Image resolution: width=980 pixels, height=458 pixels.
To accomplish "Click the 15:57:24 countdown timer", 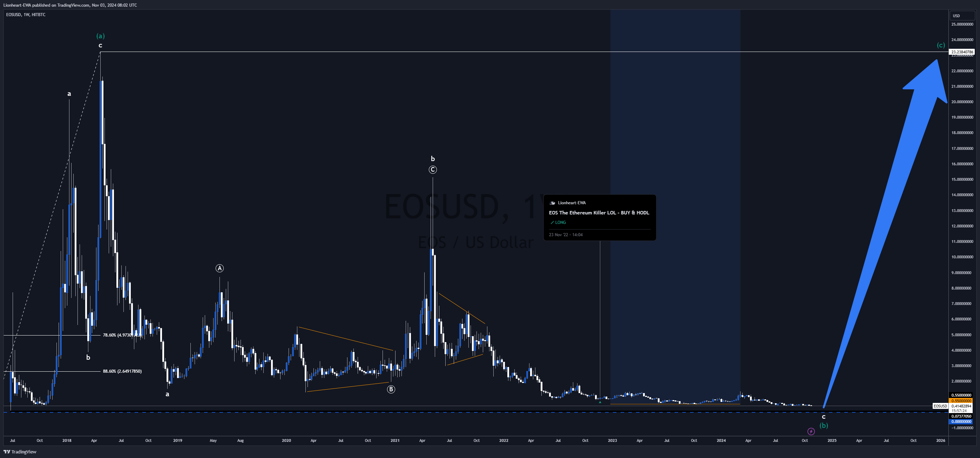I will 958,411.
